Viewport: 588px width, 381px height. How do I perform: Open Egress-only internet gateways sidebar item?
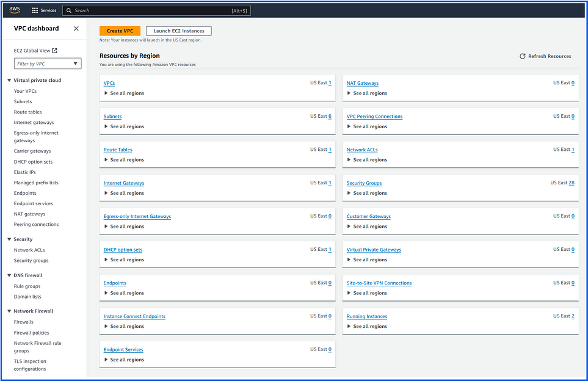[x=36, y=137]
